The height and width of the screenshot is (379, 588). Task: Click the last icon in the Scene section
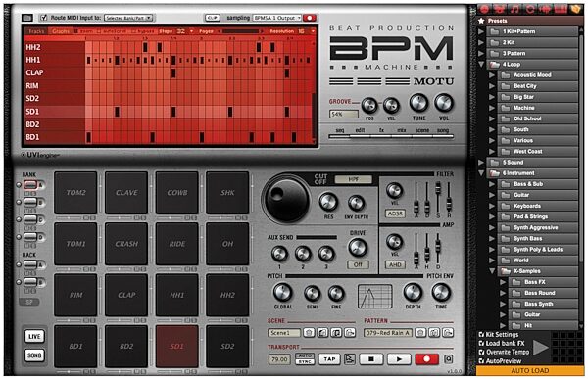(350, 333)
